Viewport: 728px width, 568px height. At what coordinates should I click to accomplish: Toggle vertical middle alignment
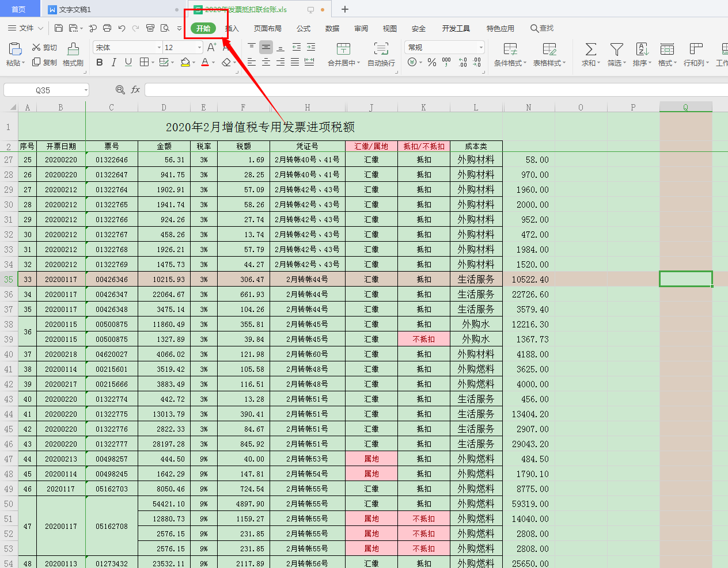[x=266, y=47]
